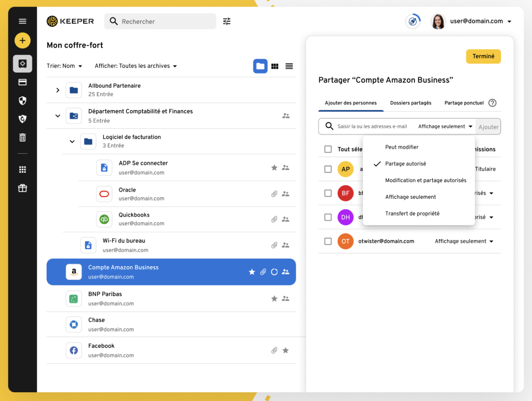
Task: Open the Afficher: Toutes les archives dropdown
Action: click(x=136, y=66)
